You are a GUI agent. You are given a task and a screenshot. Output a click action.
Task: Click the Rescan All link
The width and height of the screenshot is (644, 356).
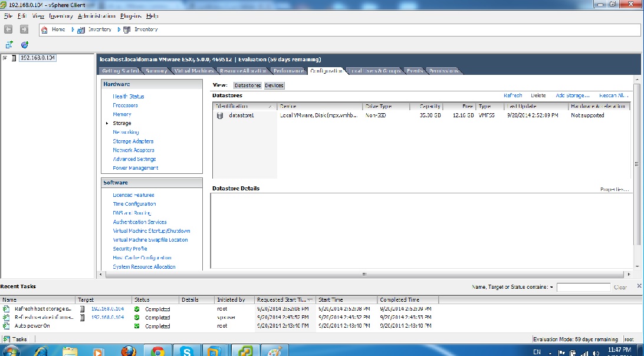click(613, 95)
